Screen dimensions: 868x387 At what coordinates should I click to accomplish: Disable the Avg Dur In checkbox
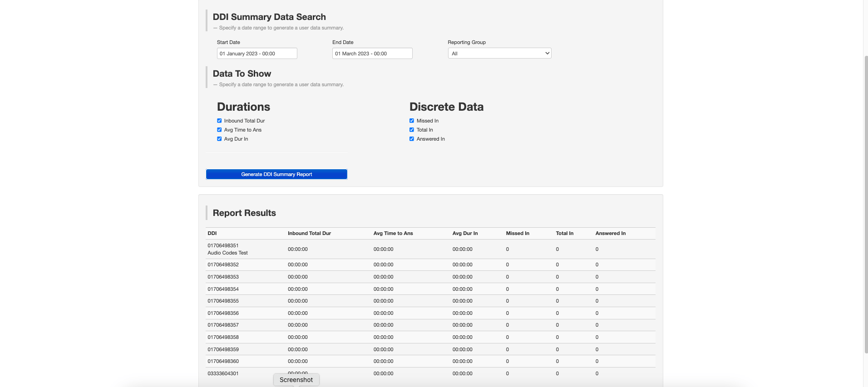click(x=219, y=139)
